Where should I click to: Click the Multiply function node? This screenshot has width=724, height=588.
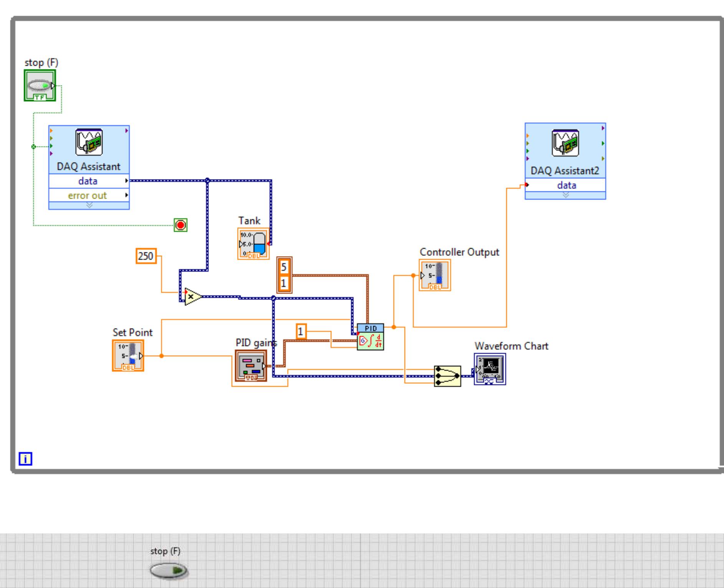click(193, 296)
